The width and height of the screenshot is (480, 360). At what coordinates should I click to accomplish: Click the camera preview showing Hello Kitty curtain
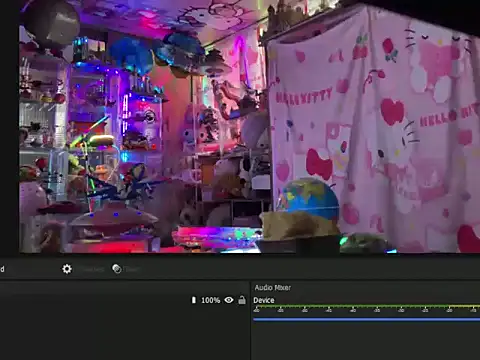click(249, 127)
